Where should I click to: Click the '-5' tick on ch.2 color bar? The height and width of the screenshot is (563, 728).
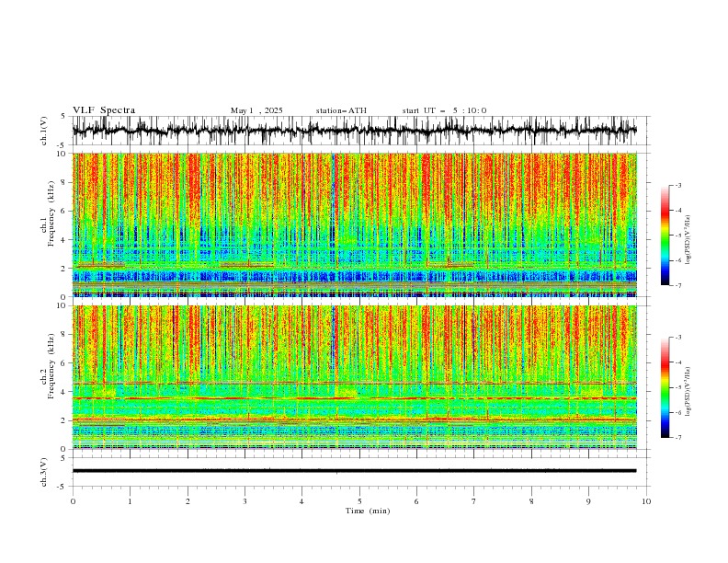coord(677,387)
